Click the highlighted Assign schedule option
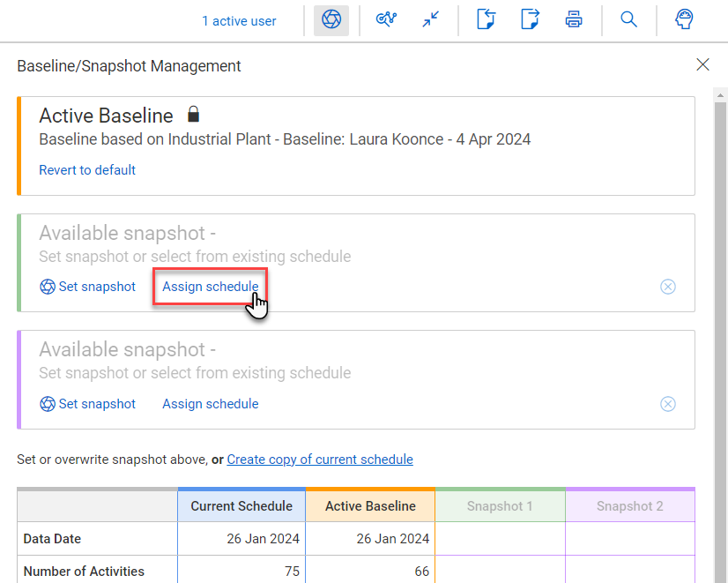 210,286
